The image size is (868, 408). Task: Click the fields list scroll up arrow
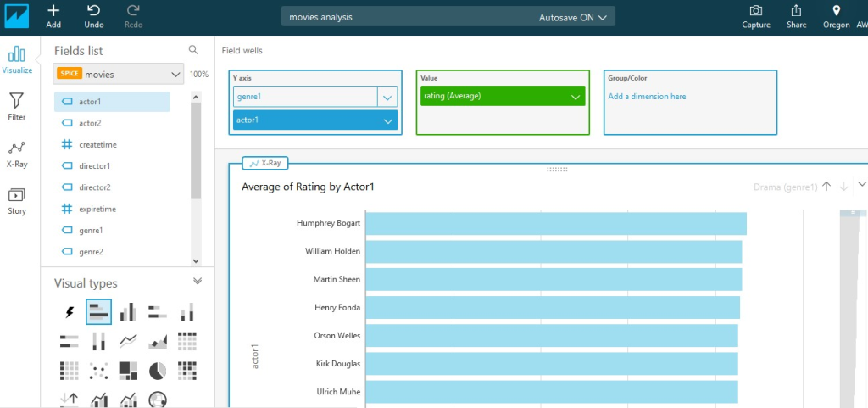point(196,97)
